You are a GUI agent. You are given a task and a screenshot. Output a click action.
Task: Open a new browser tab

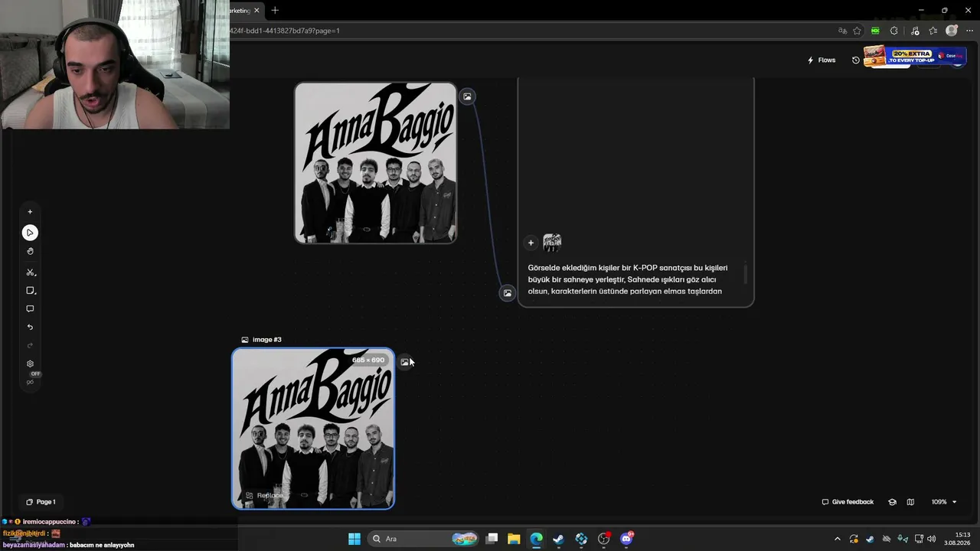pyautogui.click(x=275, y=11)
